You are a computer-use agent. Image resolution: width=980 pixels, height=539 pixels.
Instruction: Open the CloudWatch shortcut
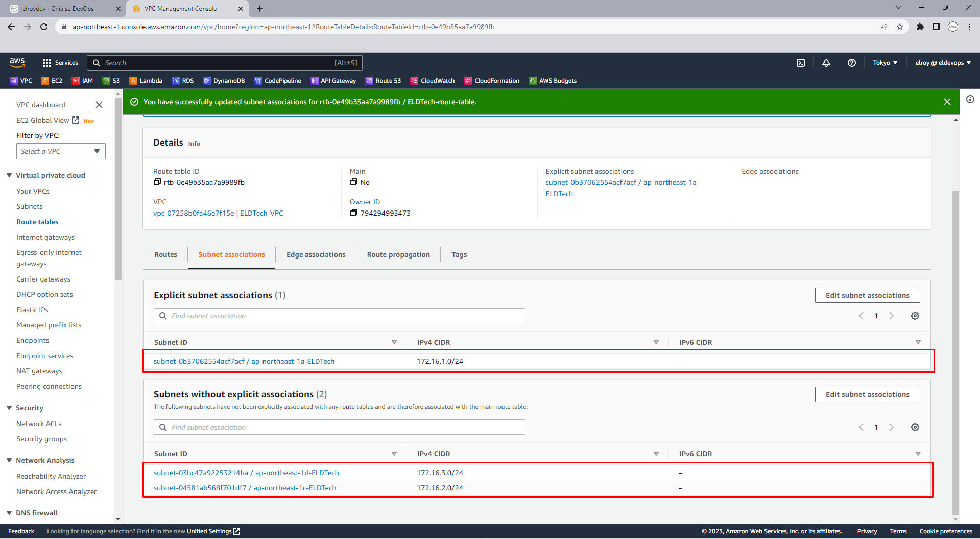point(433,81)
